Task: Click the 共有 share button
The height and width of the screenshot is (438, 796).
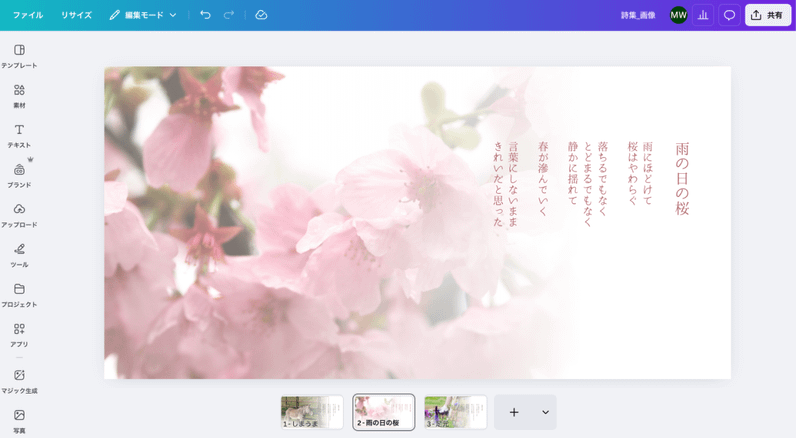Action: 768,15
